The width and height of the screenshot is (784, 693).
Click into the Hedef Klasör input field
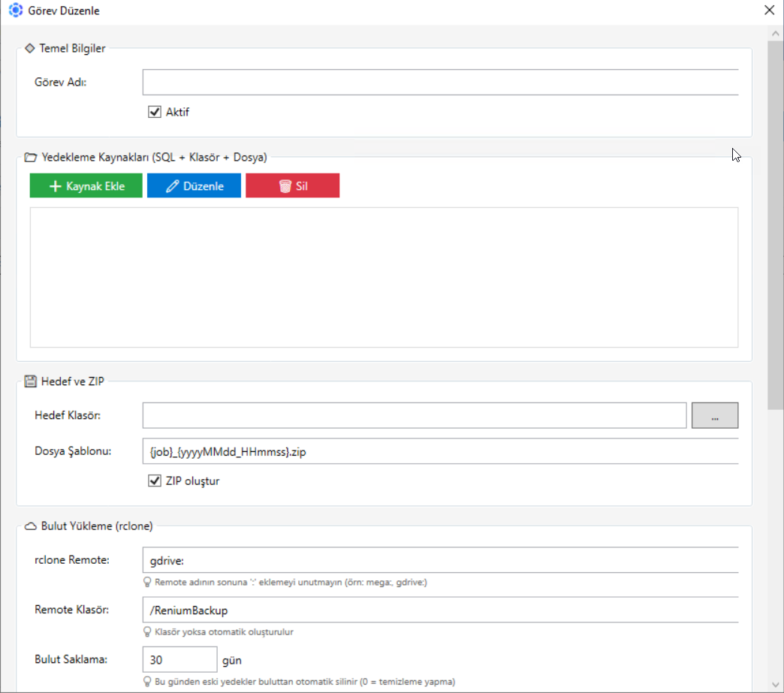click(x=414, y=415)
